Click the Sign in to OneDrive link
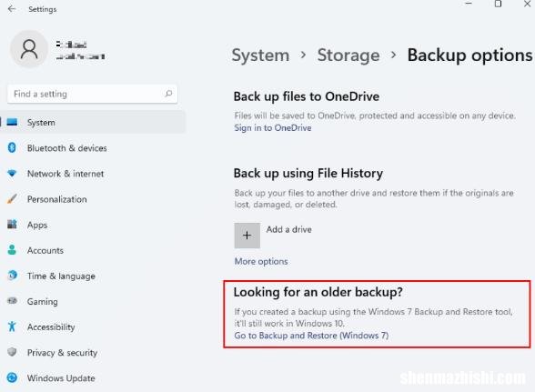Screen dimensions: 535x392 click(x=273, y=128)
